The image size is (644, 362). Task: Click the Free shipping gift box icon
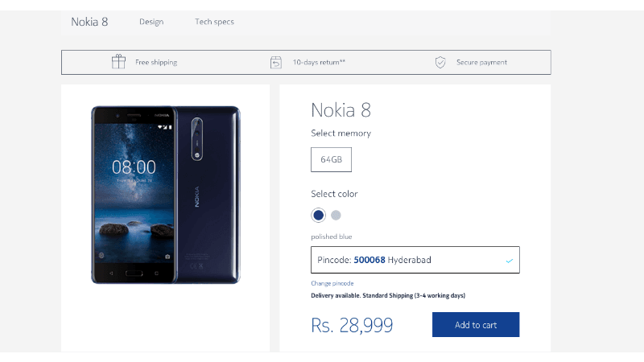point(118,62)
